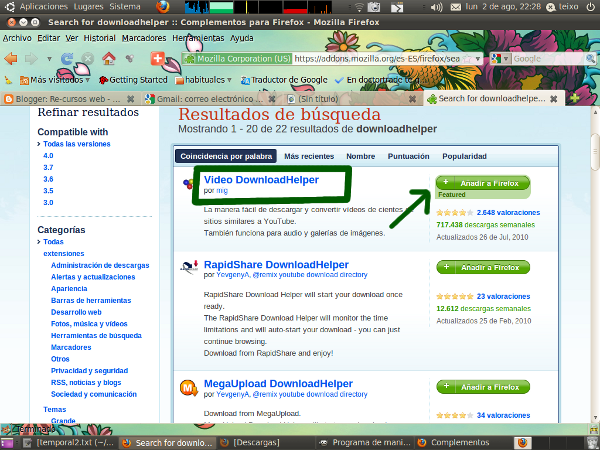
Task: Open the Editar menu
Action: point(49,38)
